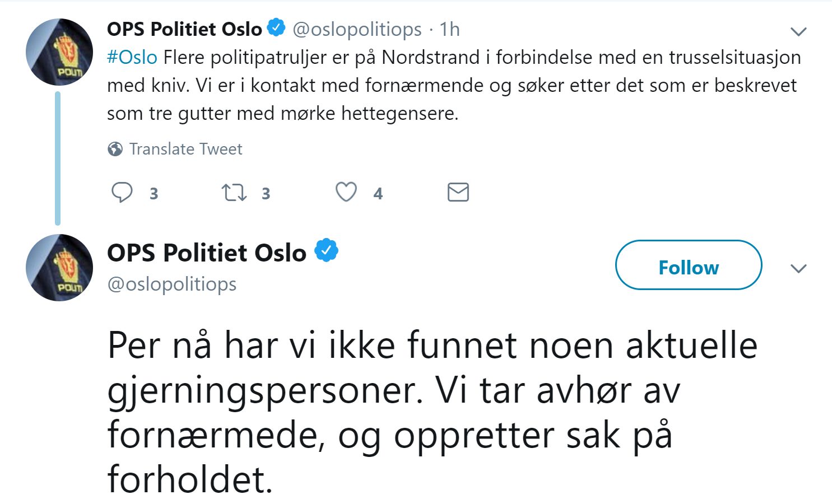Click the like count number 4

pos(378,194)
